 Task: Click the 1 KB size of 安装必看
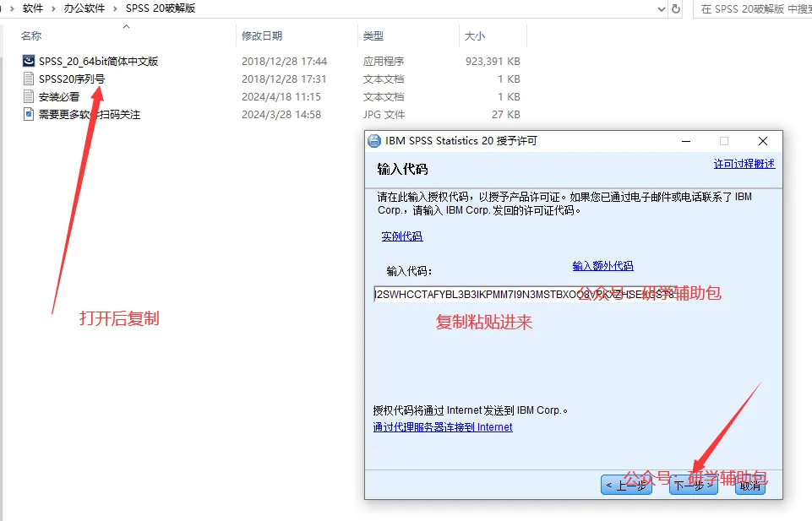tap(509, 96)
